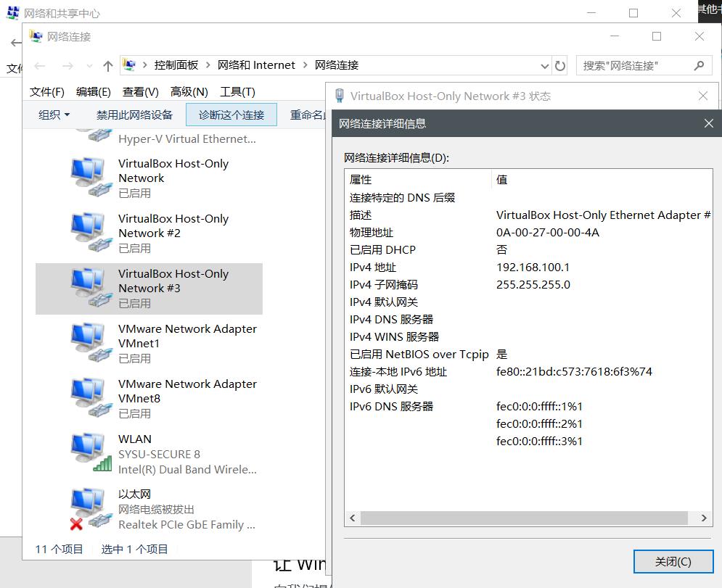Click the details list scroll right arrow
722x588 pixels.
(704, 518)
